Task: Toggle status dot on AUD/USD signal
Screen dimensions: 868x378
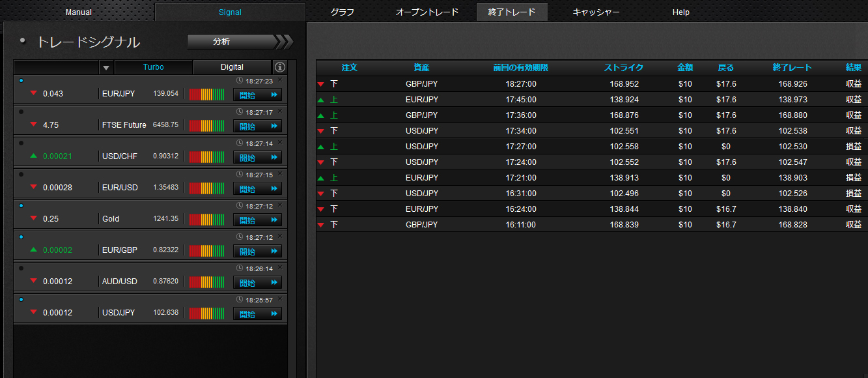Action: click(x=21, y=268)
